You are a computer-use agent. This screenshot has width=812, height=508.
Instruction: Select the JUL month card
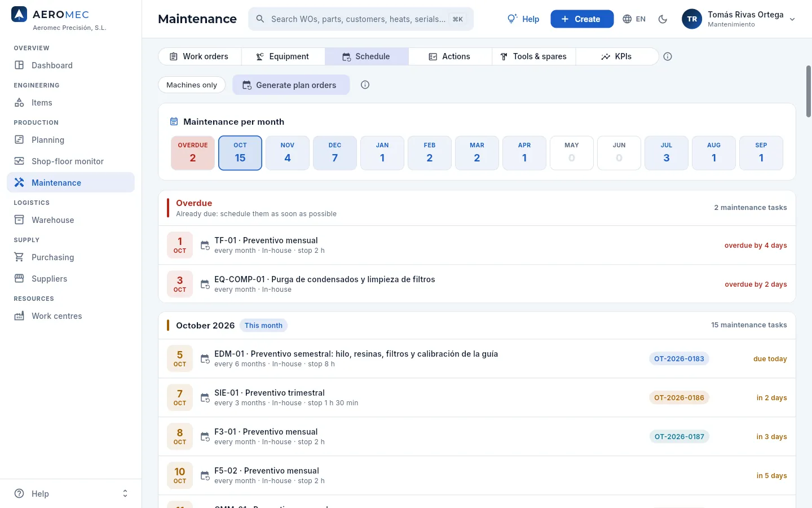(x=667, y=153)
